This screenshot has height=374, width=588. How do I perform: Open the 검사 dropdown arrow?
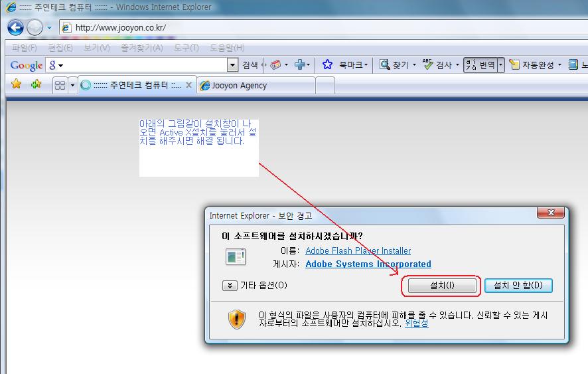pos(457,65)
